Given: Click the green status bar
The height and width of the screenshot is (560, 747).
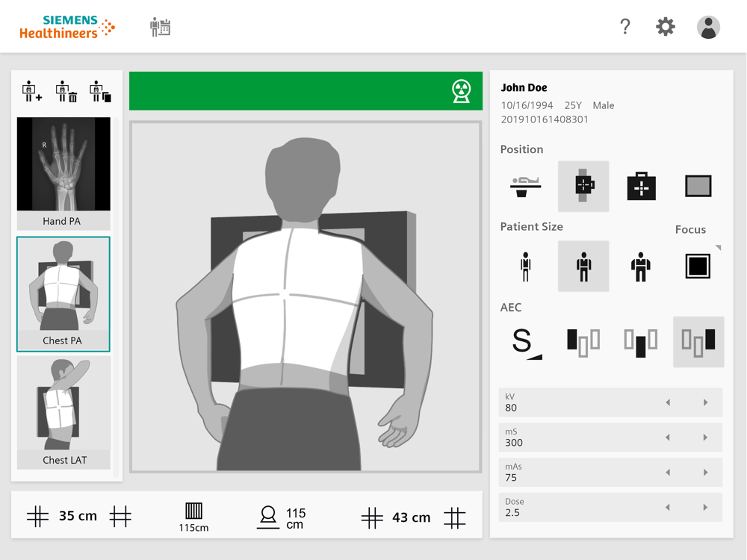Looking at the screenshot, I should 306,91.
